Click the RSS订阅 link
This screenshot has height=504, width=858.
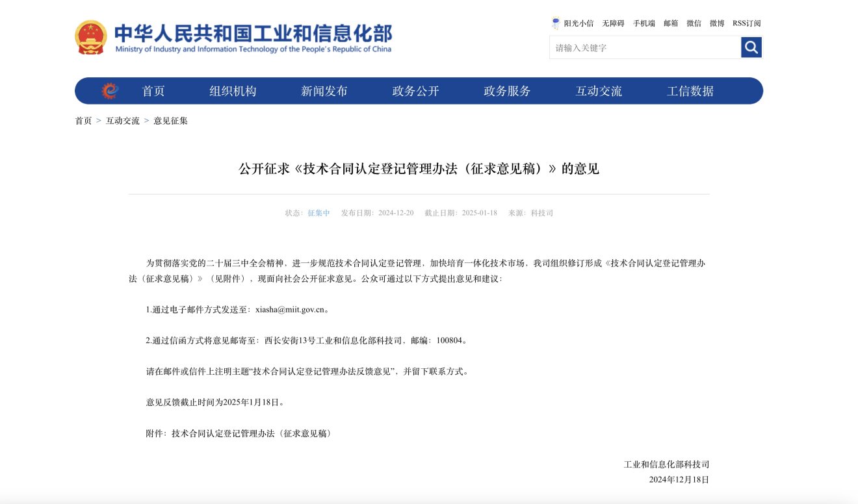click(x=747, y=23)
